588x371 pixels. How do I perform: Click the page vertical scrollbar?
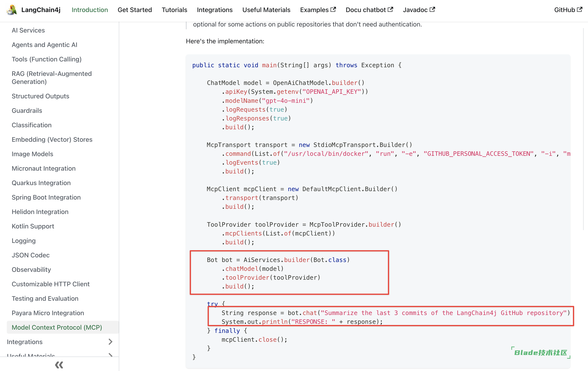pyautogui.click(x=584, y=129)
